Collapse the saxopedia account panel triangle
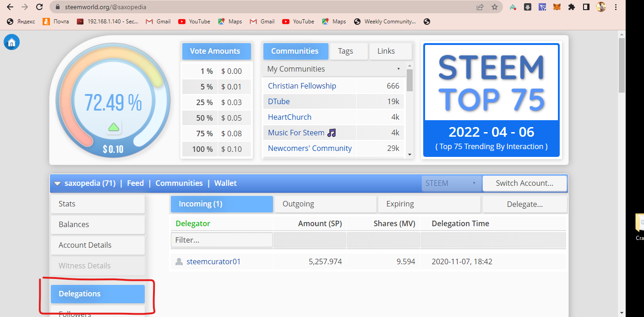The height and width of the screenshot is (317, 644). point(57,184)
